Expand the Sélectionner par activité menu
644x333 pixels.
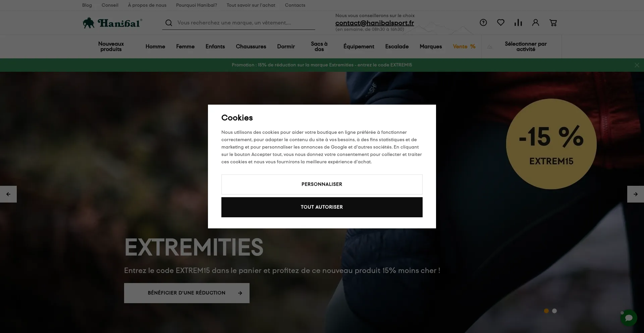click(x=526, y=47)
